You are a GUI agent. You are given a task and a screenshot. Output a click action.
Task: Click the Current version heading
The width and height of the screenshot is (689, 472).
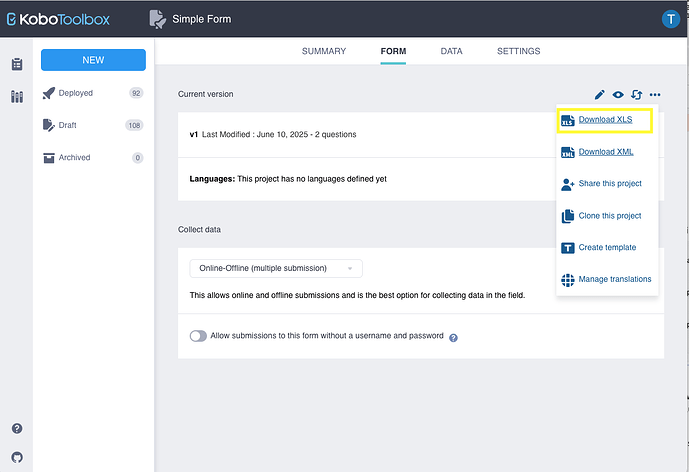click(205, 94)
